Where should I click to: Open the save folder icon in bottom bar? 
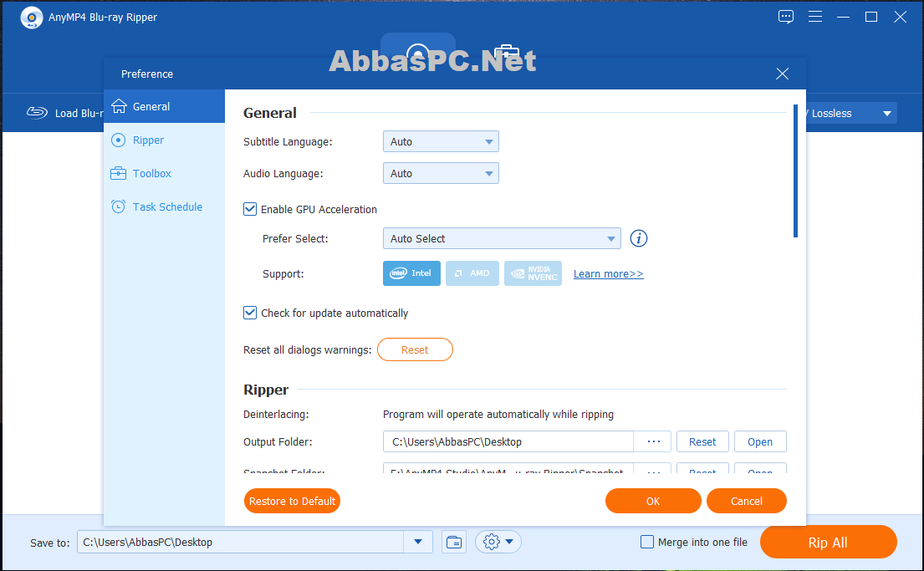(x=454, y=542)
